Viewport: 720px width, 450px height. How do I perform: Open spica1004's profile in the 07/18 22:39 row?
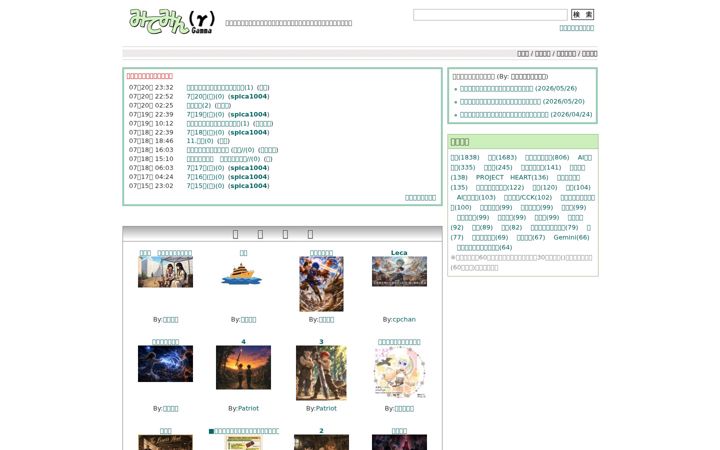coord(248,132)
